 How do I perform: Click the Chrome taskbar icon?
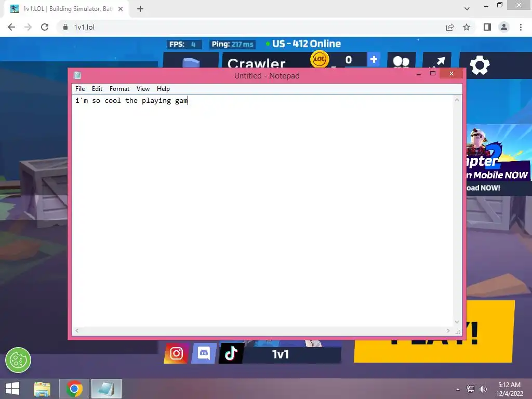point(74,389)
